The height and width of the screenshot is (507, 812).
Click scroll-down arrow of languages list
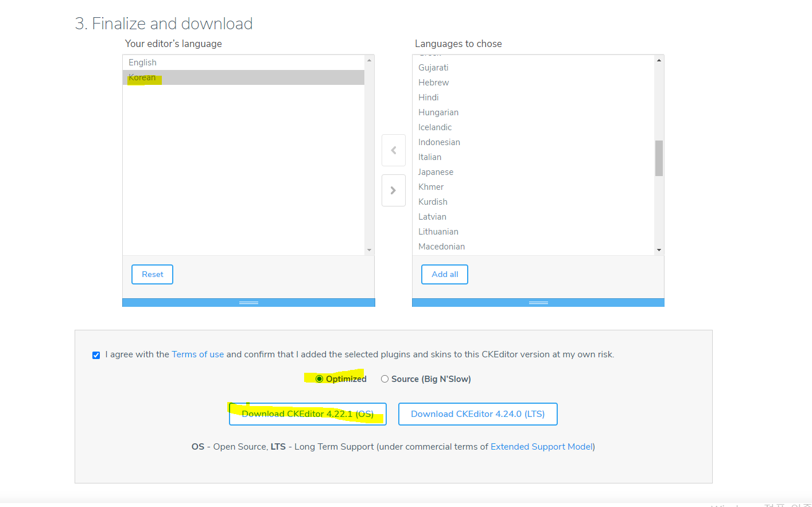(x=659, y=250)
